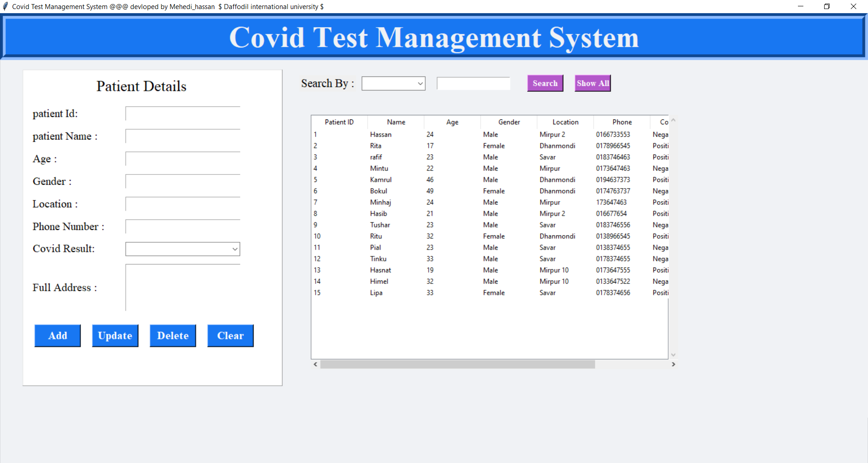Click the Age input field
Image resolution: width=868 pixels, height=463 pixels.
coord(183,159)
